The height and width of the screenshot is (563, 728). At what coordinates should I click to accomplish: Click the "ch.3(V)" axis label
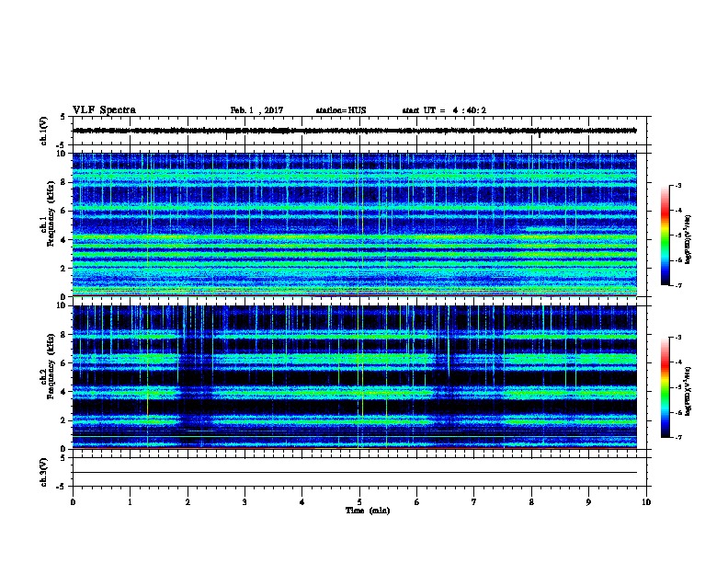[x=44, y=473]
